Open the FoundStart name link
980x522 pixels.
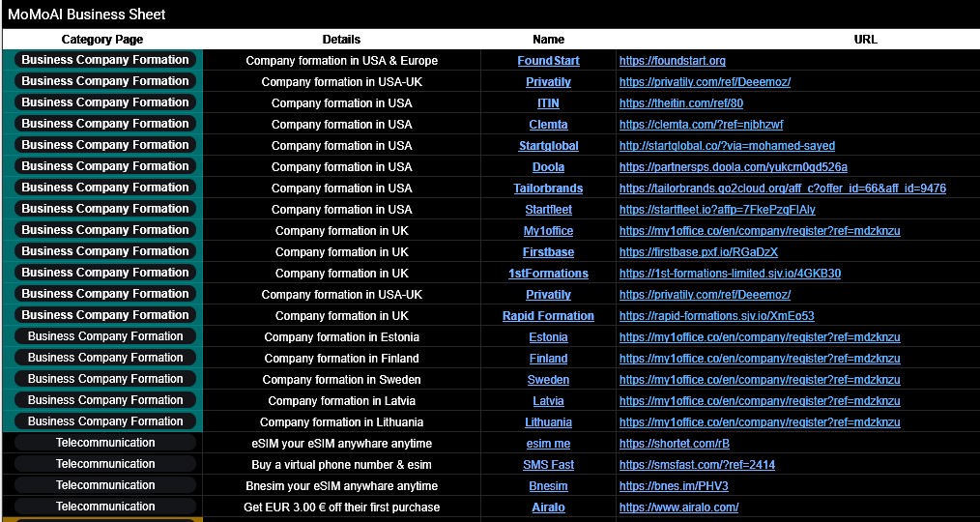click(x=548, y=61)
